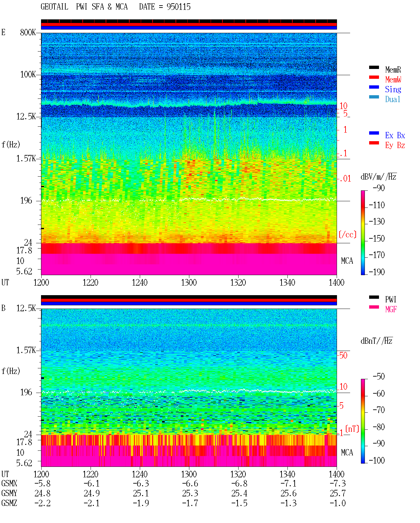Click the '-100' color scale value
Screen dimensions: 420x523
377,460
